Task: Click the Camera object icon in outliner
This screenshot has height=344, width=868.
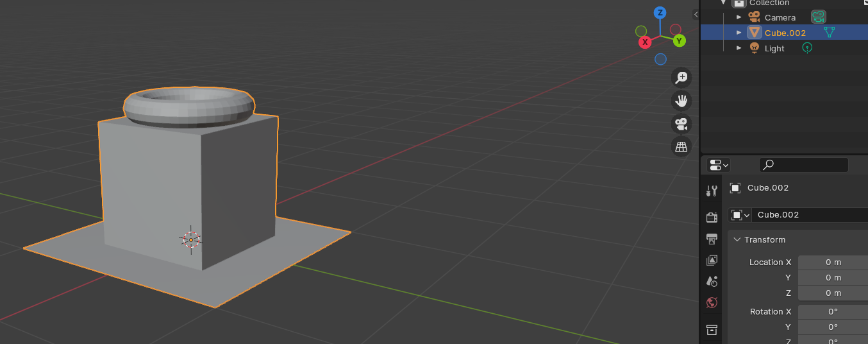Action: [754, 17]
